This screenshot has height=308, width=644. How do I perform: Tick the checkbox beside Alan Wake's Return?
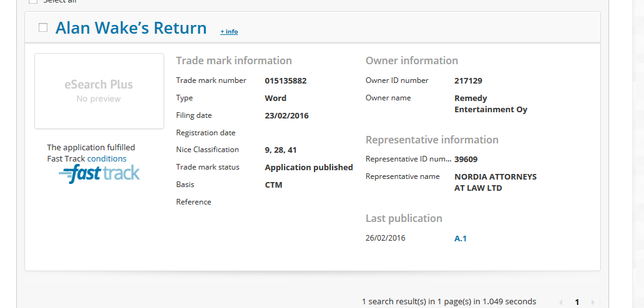(x=43, y=27)
